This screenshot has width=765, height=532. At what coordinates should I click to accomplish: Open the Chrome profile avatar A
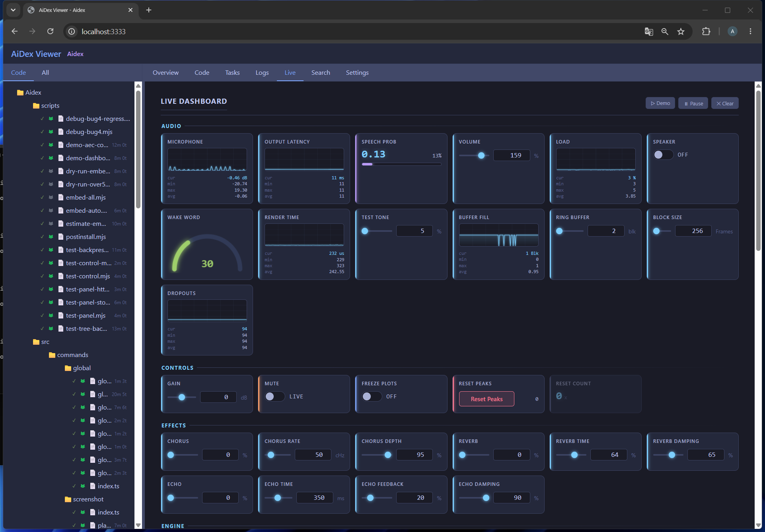tap(732, 31)
